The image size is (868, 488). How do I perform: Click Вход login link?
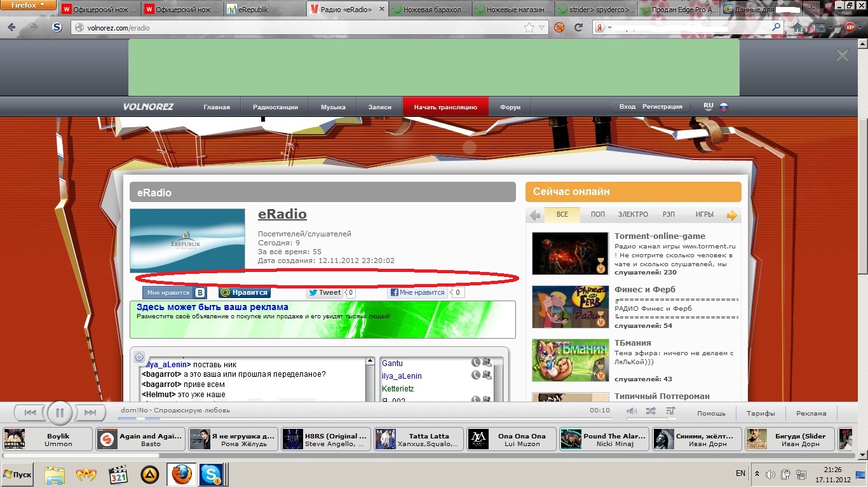(x=627, y=107)
